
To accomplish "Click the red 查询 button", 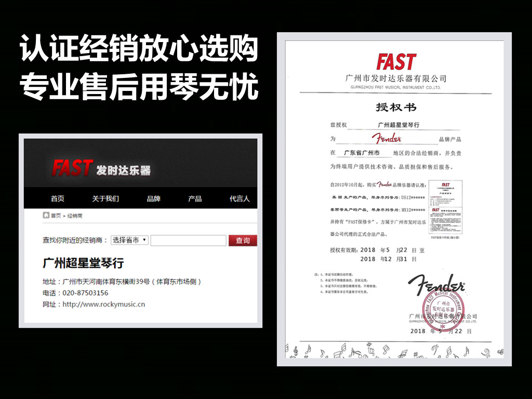I will [243, 240].
